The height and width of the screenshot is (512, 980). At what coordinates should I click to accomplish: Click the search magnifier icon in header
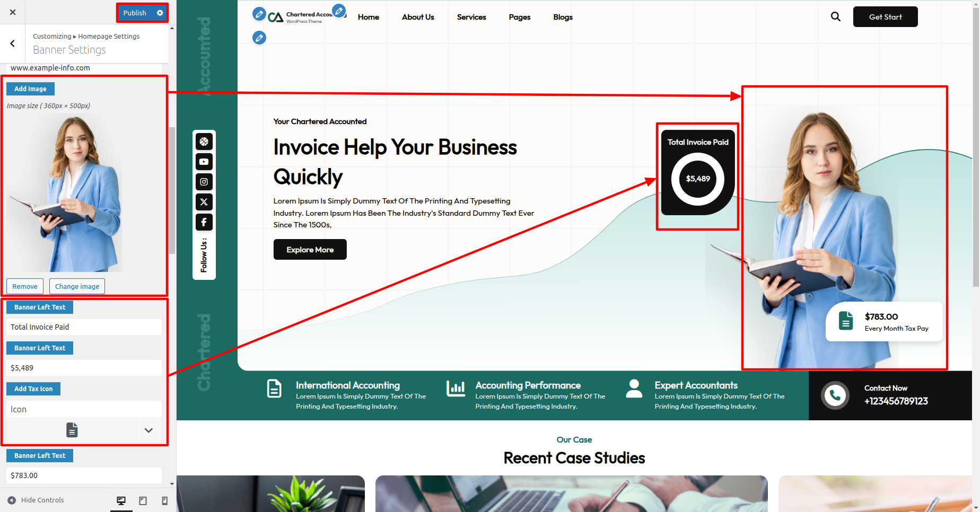[x=835, y=17]
